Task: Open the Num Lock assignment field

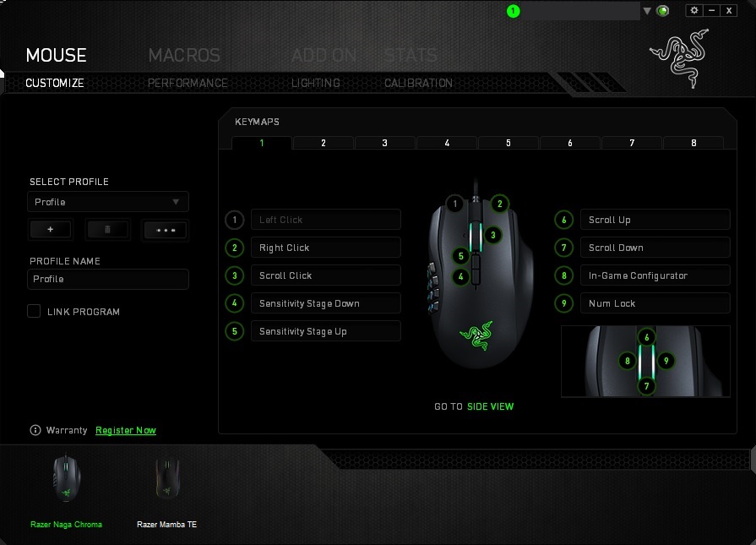Action: click(655, 303)
